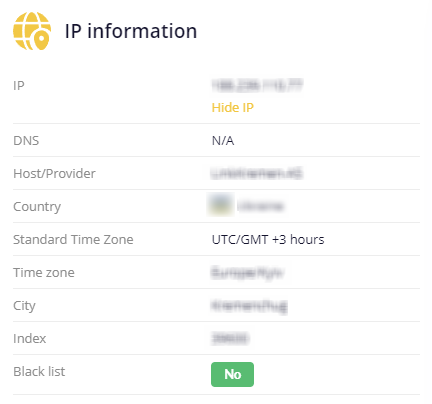
Task: Click the Hide IP link
Action: (233, 107)
